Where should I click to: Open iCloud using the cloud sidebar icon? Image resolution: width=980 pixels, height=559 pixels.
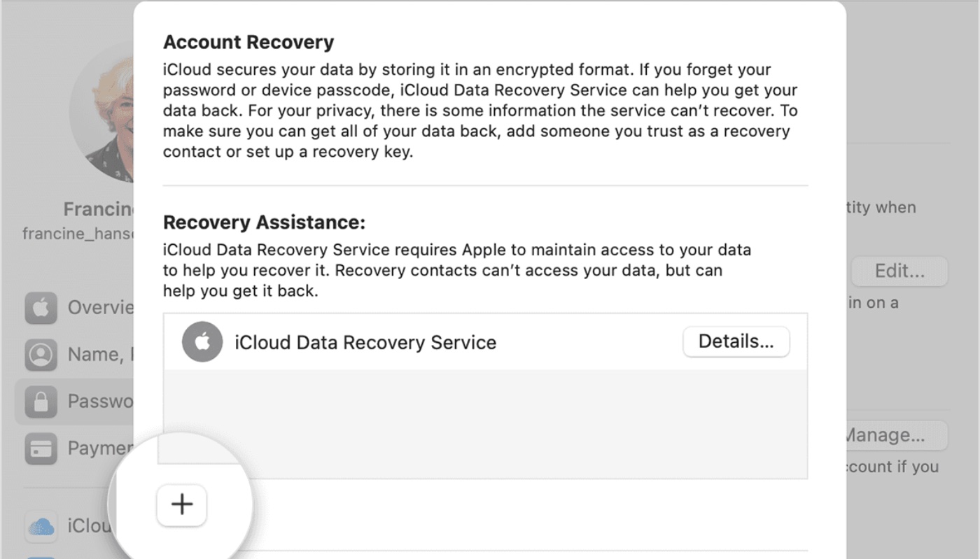(41, 526)
